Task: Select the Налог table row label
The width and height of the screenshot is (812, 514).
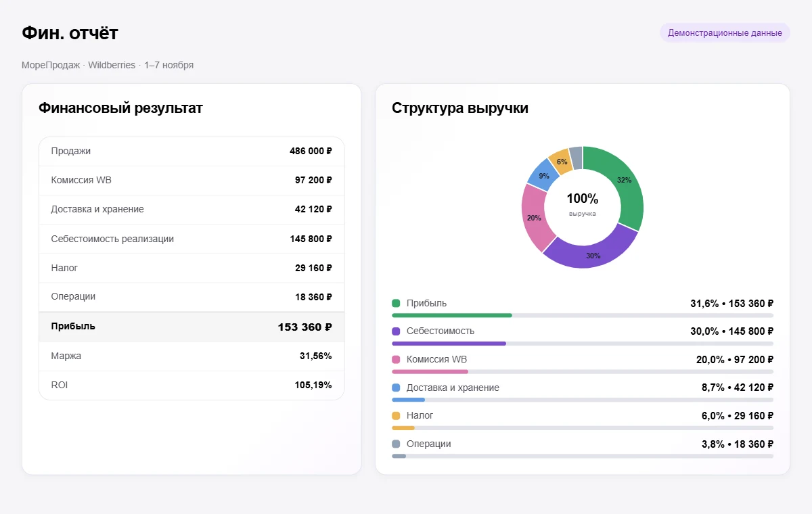Action: 64,268
